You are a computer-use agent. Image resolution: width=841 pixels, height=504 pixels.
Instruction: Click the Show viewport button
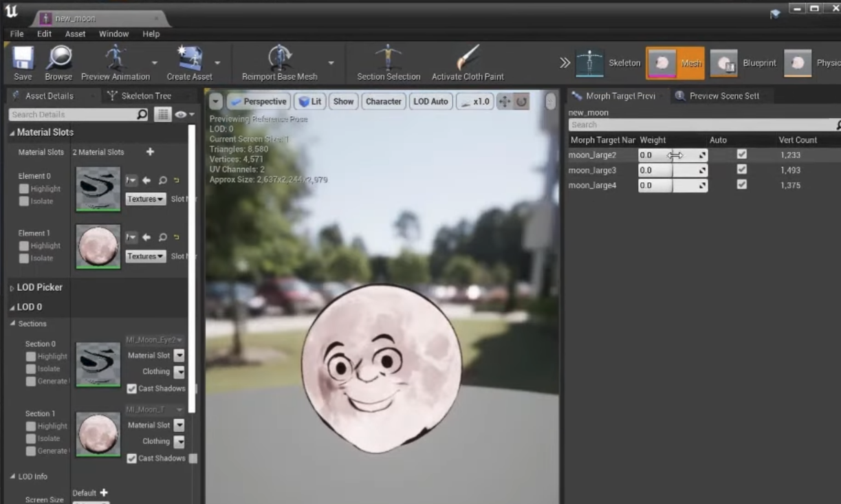[x=343, y=102]
